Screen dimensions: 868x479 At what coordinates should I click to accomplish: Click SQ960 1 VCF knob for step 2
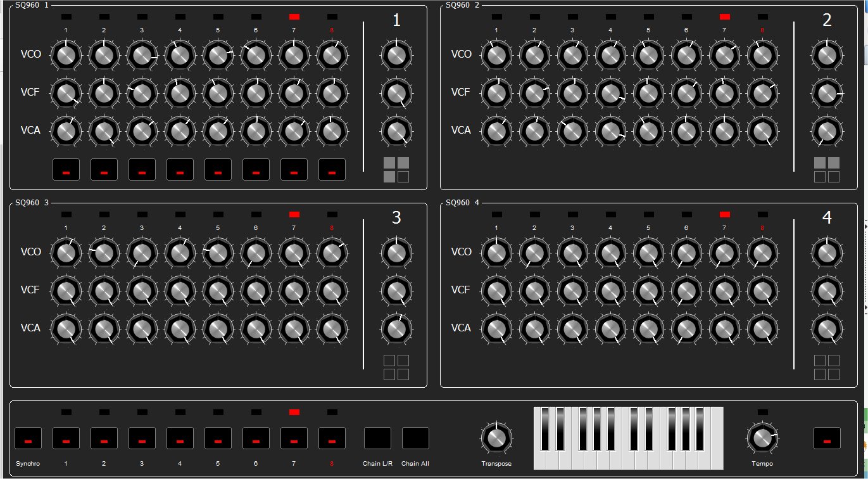pyautogui.click(x=104, y=93)
